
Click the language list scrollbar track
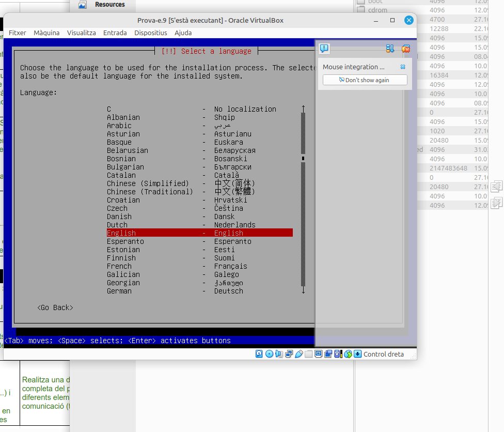(x=303, y=222)
